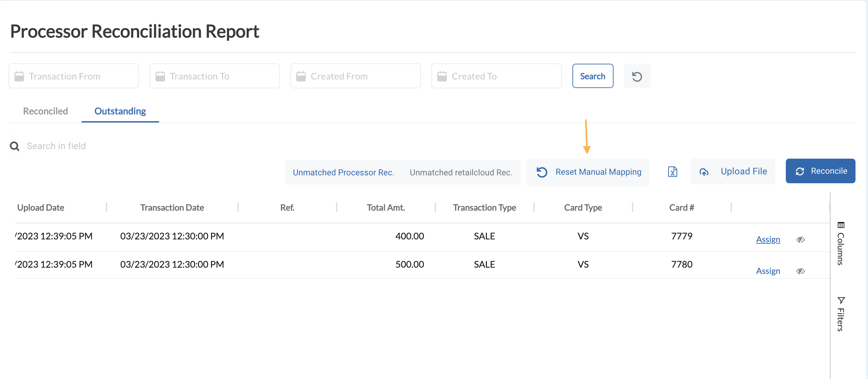Click the VS cell in the 500.00 row
This screenshot has height=379, width=868.
pyautogui.click(x=583, y=265)
